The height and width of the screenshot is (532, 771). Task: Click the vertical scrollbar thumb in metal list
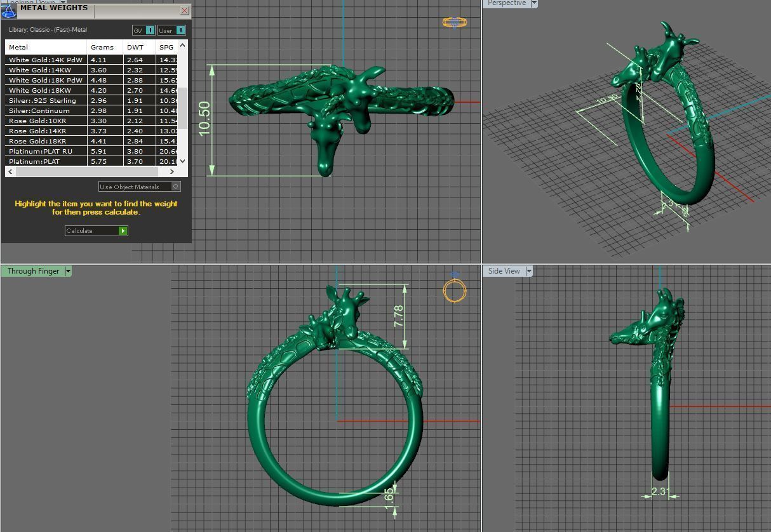(183, 108)
